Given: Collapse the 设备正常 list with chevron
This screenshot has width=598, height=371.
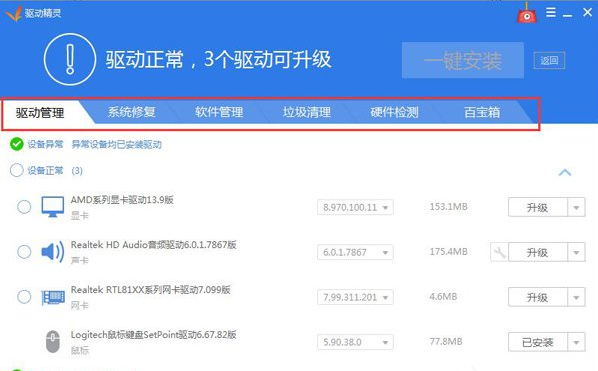Looking at the screenshot, I should [x=565, y=172].
